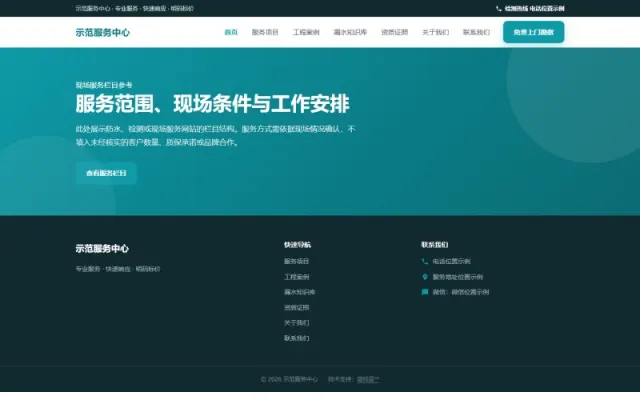Click the 联系我们 link under 快速导航

point(296,338)
